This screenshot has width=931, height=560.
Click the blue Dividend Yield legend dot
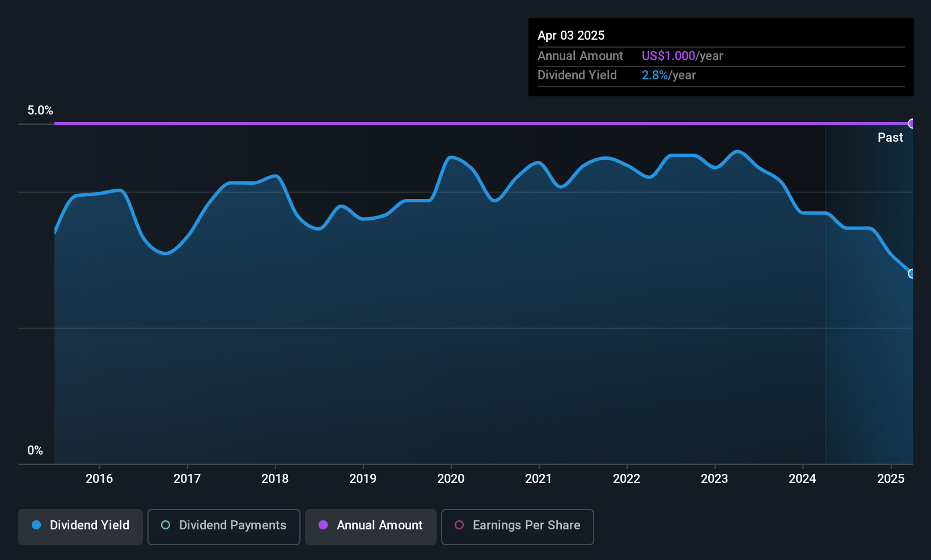pyautogui.click(x=36, y=525)
